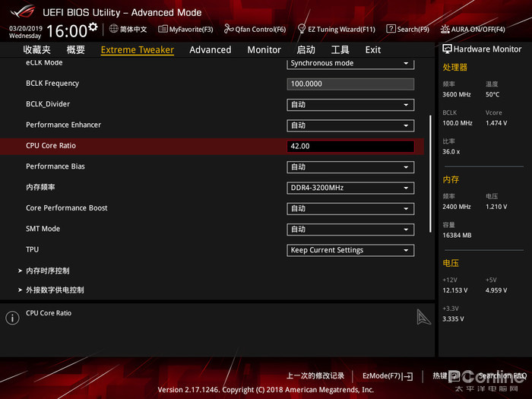Open the BCLK_Divider dropdown

point(350,105)
